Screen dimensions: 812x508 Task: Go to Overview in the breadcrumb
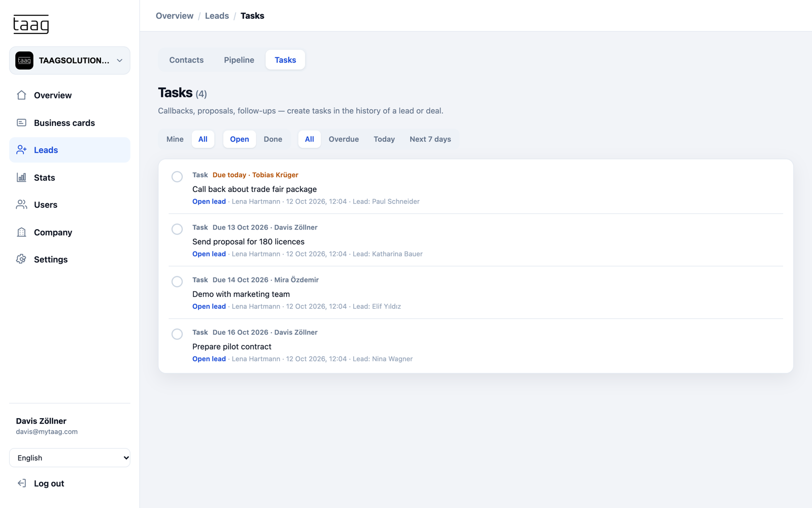click(x=175, y=16)
